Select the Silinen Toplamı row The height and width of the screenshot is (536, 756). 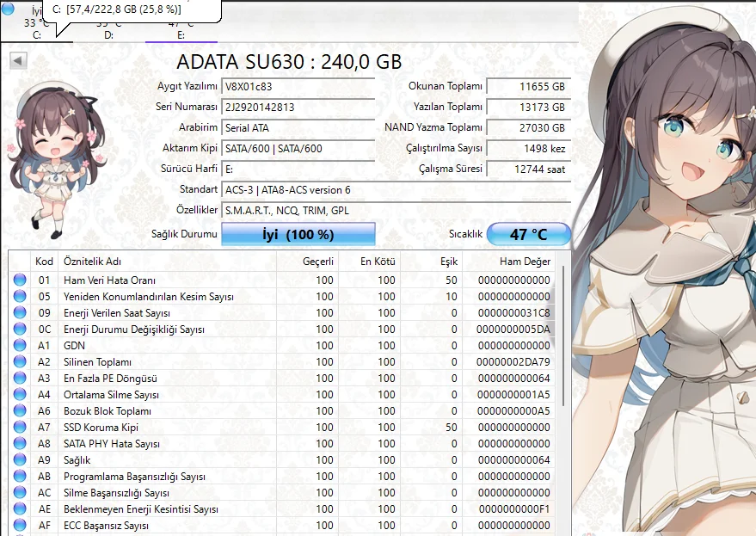coord(282,362)
